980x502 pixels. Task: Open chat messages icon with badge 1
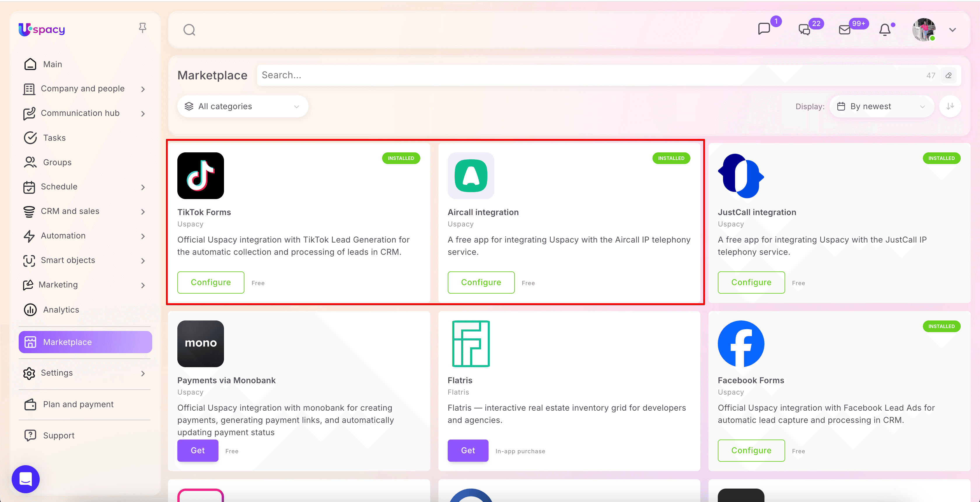pyautogui.click(x=764, y=29)
